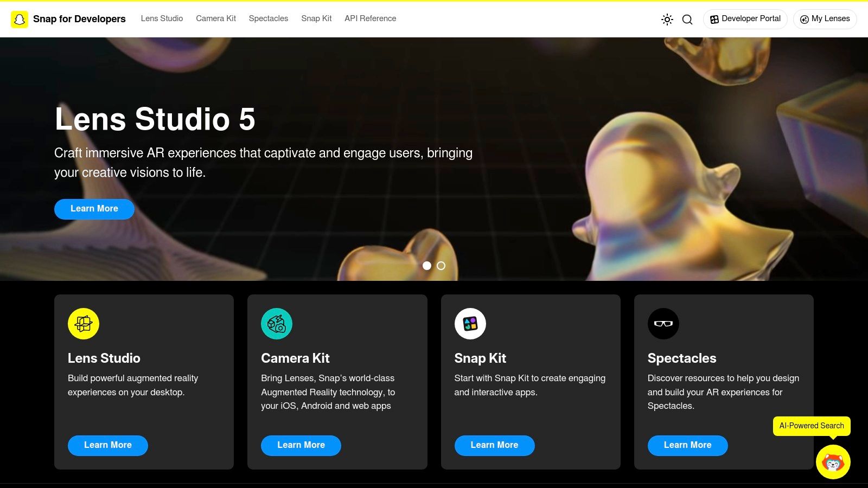Click Learn More on Camera Kit card
Screen dimensions: 868x488
pos(301,445)
